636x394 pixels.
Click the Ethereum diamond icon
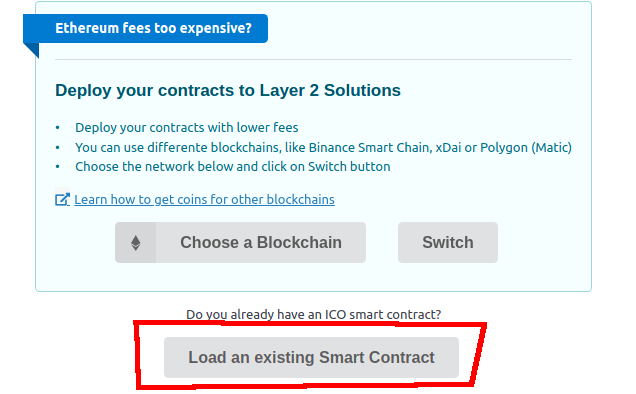tap(135, 243)
